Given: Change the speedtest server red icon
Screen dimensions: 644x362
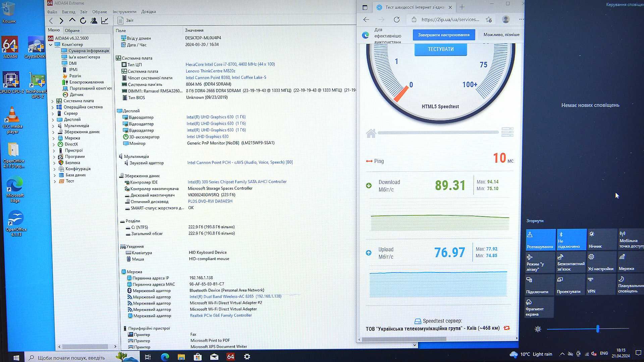Looking at the screenshot, I should coord(507,328).
